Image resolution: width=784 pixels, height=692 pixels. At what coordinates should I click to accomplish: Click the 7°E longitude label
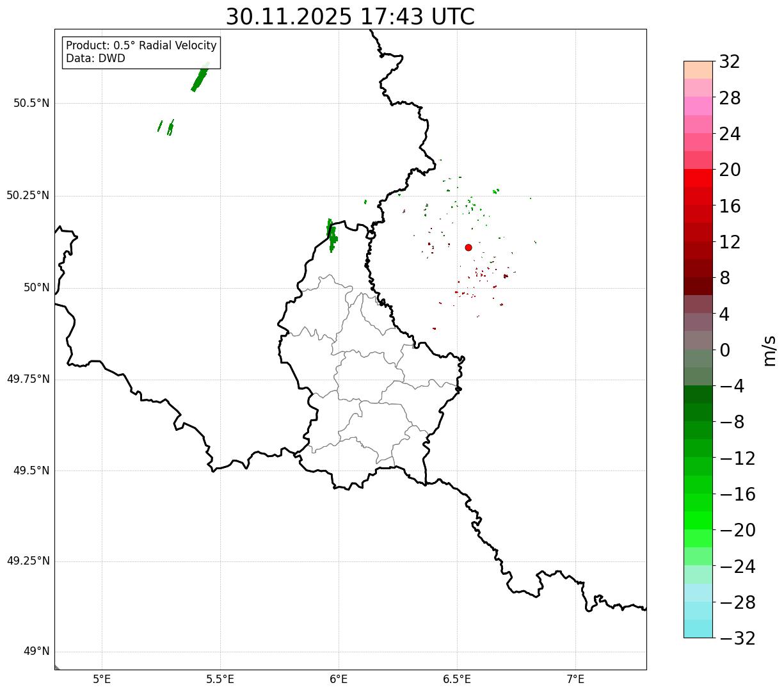575,679
